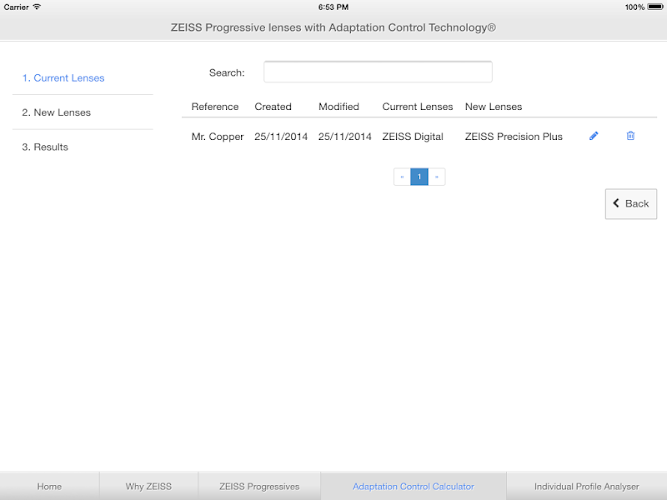Sort by the Modified column header

(x=339, y=106)
